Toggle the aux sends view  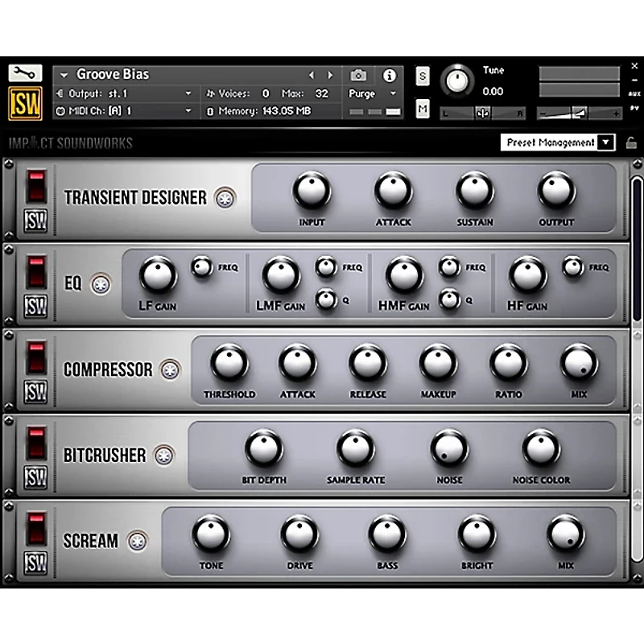point(634,93)
